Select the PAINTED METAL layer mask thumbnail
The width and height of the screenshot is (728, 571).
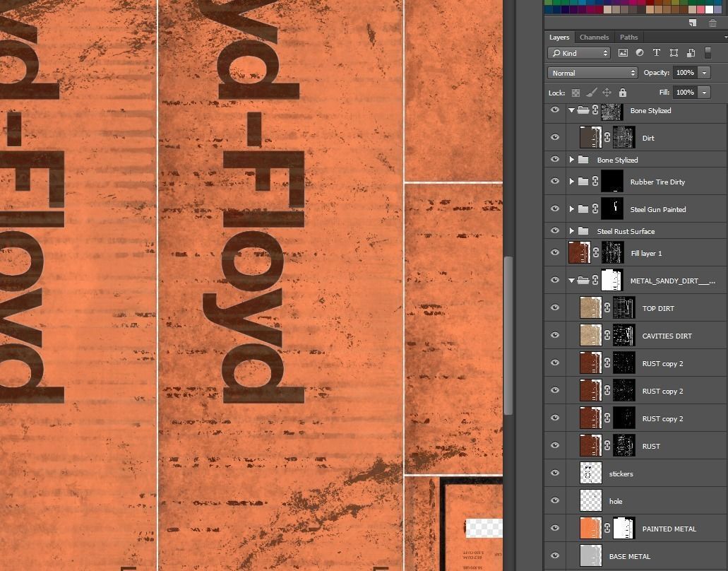coord(624,529)
